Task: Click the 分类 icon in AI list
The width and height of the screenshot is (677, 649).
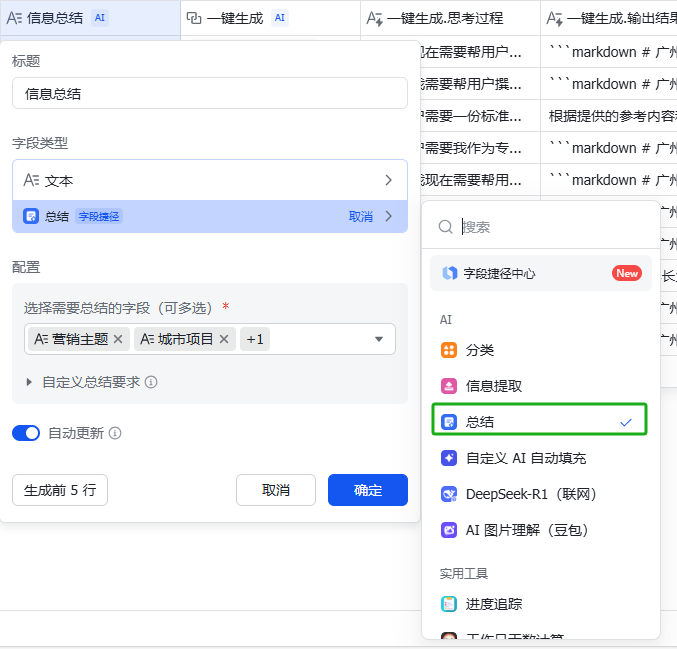Action: (x=449, y=350)
